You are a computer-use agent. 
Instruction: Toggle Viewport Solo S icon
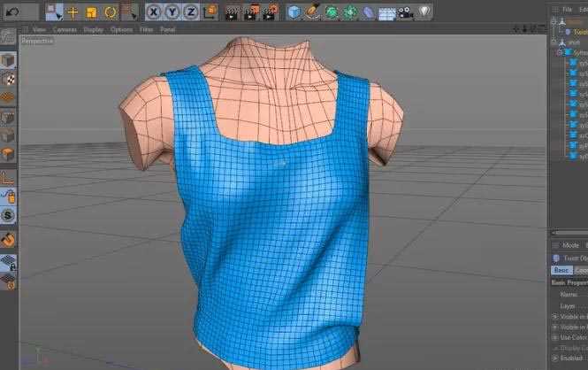(x=8, y=215)
